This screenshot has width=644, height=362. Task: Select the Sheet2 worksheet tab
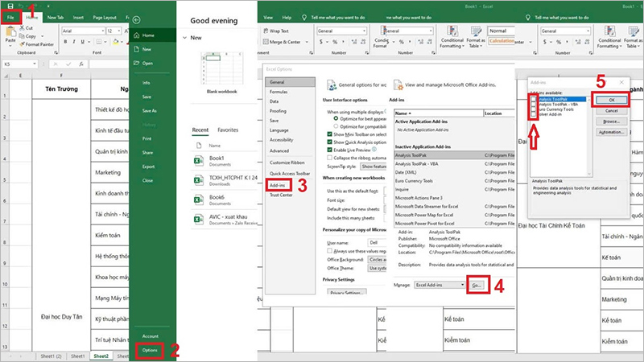coord(101,356)
